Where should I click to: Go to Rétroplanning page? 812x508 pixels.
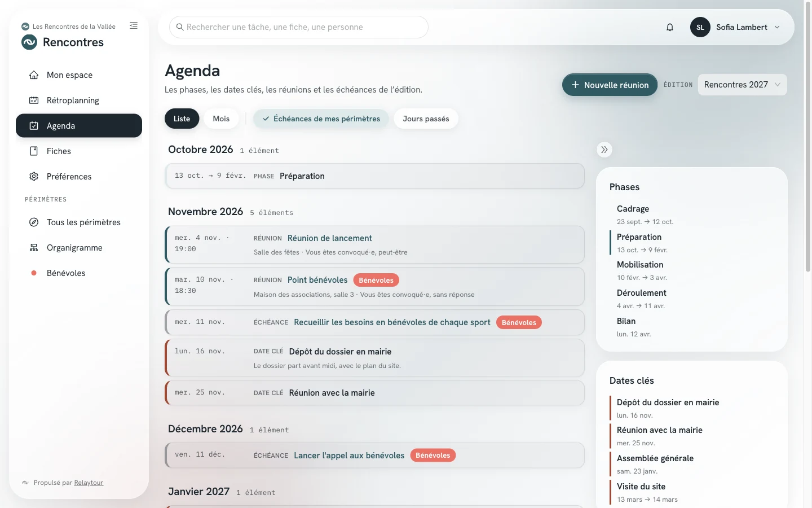pyautogui.click(x=79, y=100)
